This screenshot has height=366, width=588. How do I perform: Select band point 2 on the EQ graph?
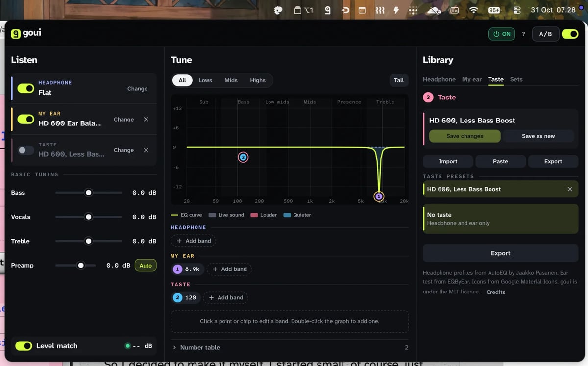[x=243, y=157]
